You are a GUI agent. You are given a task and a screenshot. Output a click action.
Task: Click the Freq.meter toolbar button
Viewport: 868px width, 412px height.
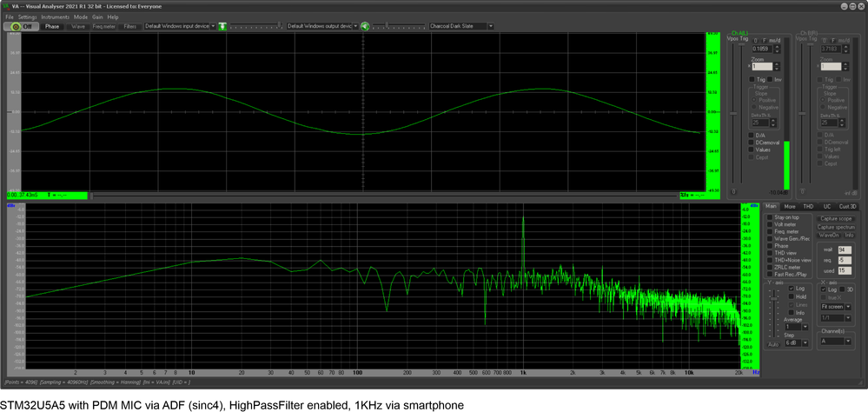[103, 26]
